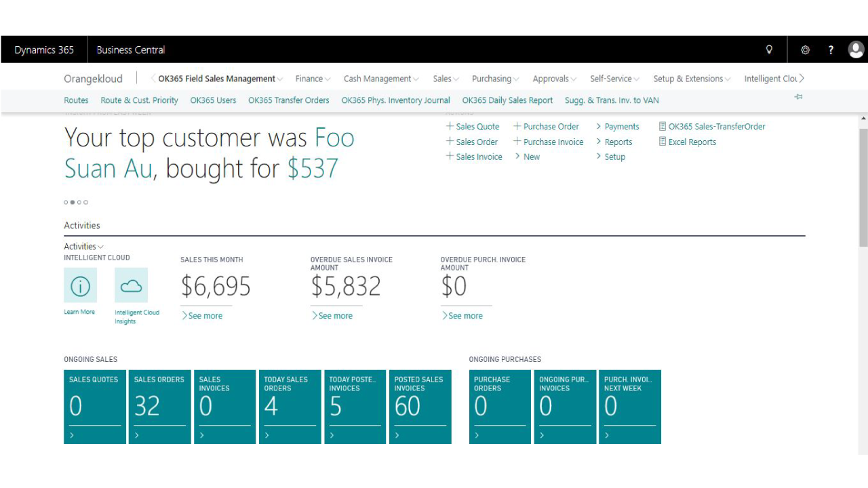Open OK365 Phys. Inventory Journal
Viewport: 868px width, 488px height.
395,100
